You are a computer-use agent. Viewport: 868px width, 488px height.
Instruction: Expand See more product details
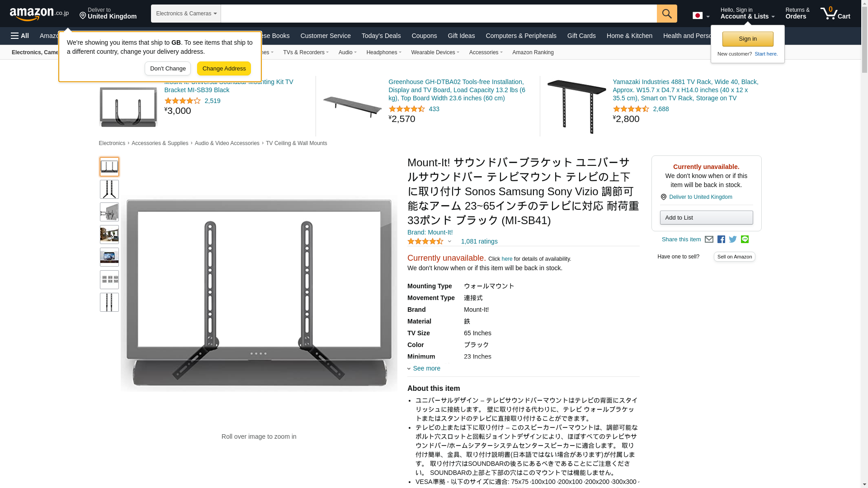click(x=424, y=368)
